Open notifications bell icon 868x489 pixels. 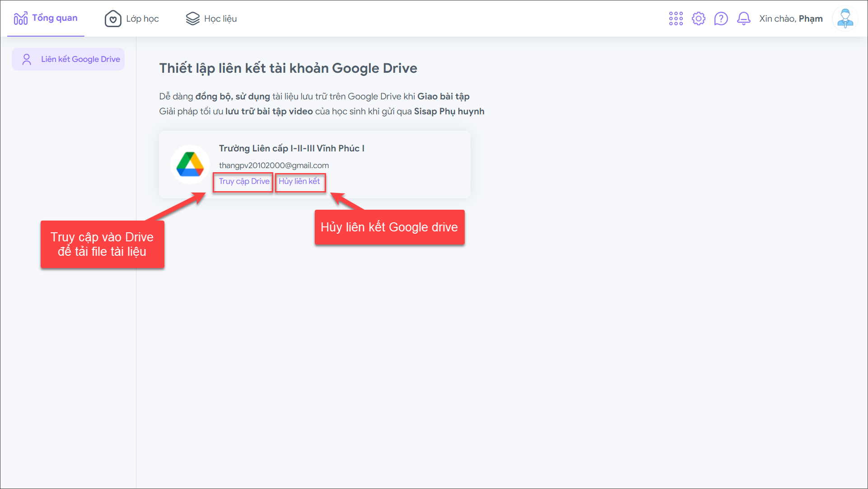pos(743,19)
